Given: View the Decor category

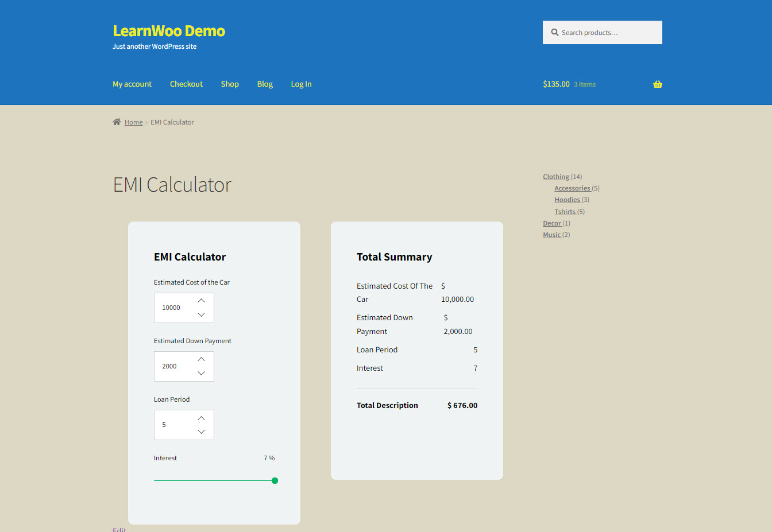Looking at the screenshot, I should pyautogui.click(x=553, y=223).
